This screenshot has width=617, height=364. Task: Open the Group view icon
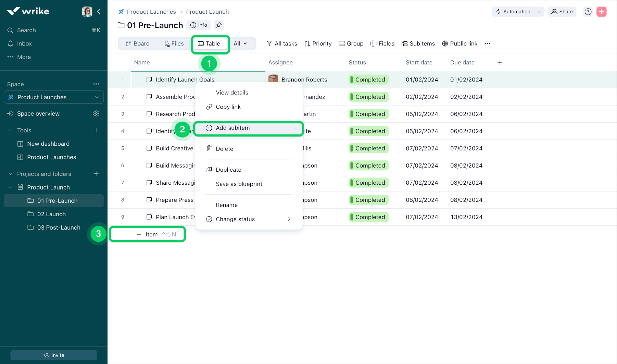click(x=342, y=43)
